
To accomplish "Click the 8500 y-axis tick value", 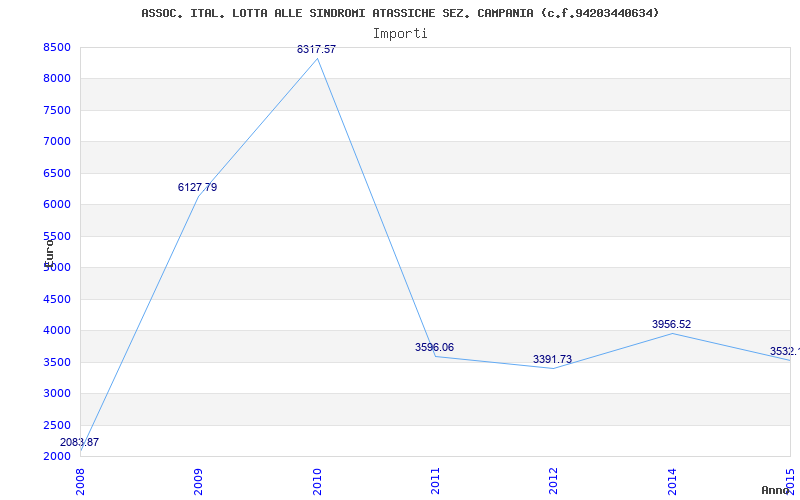I will click(x=57, y=47).
